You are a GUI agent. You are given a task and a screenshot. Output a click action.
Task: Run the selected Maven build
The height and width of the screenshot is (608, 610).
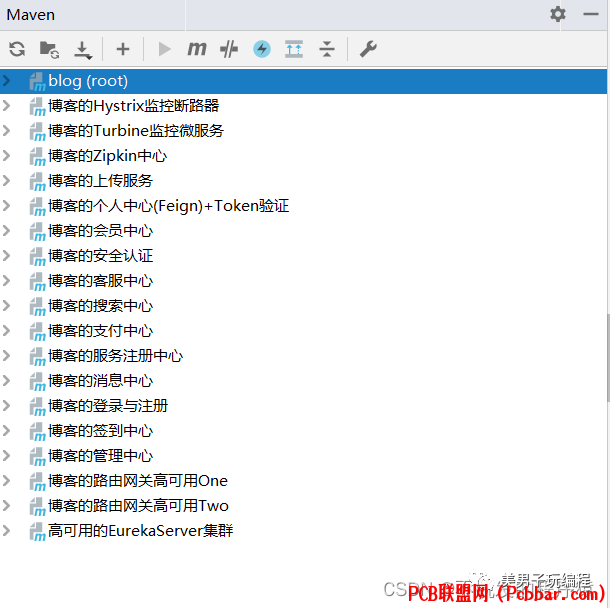[x=164, y=49]
